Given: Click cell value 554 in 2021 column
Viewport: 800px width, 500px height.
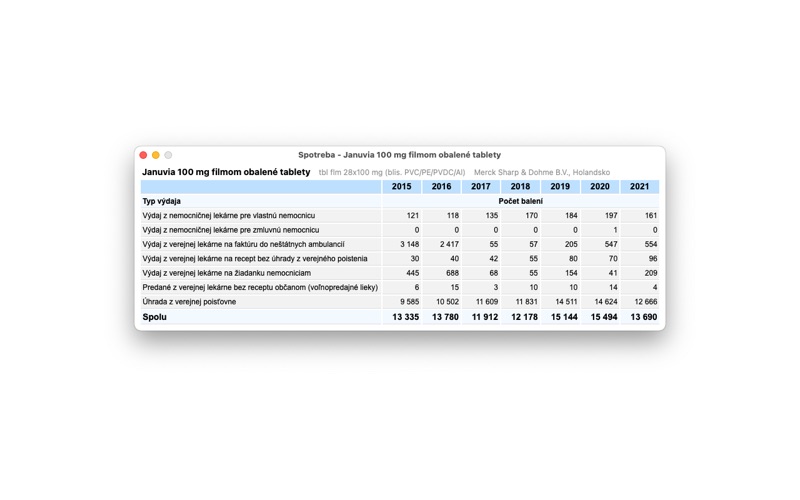Looking at the screenshot, I should click(x=651, y=244).
